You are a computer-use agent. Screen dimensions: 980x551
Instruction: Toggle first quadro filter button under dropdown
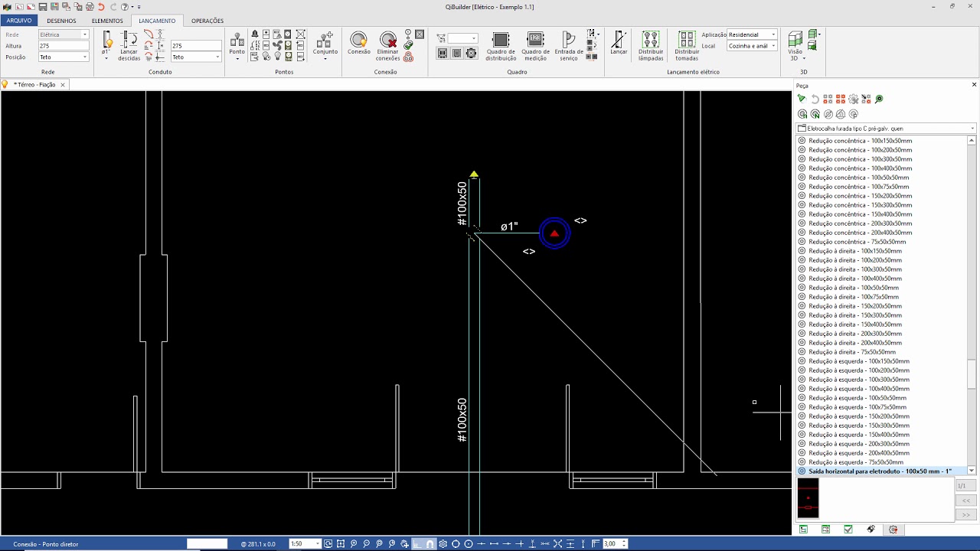point(443,53)
